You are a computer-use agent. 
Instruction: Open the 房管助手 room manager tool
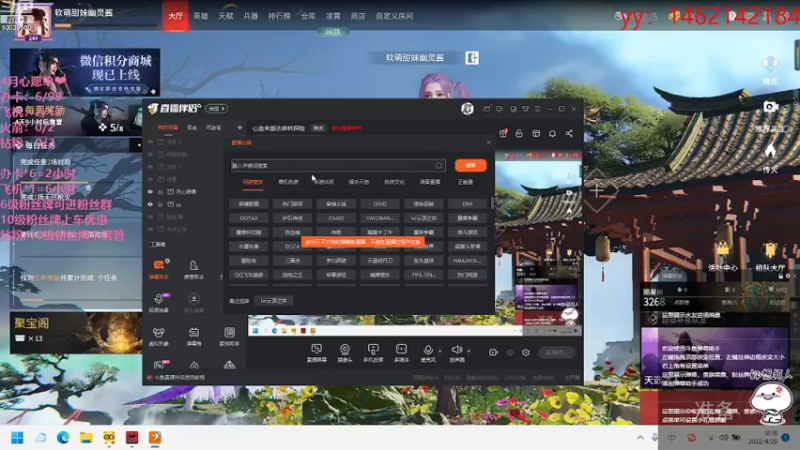(194, 268)
